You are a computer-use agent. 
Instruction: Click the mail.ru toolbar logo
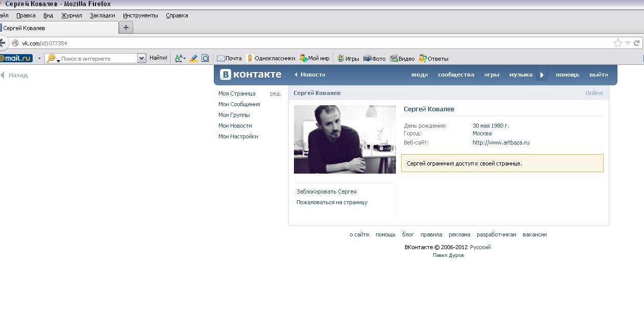click(16, 58)
